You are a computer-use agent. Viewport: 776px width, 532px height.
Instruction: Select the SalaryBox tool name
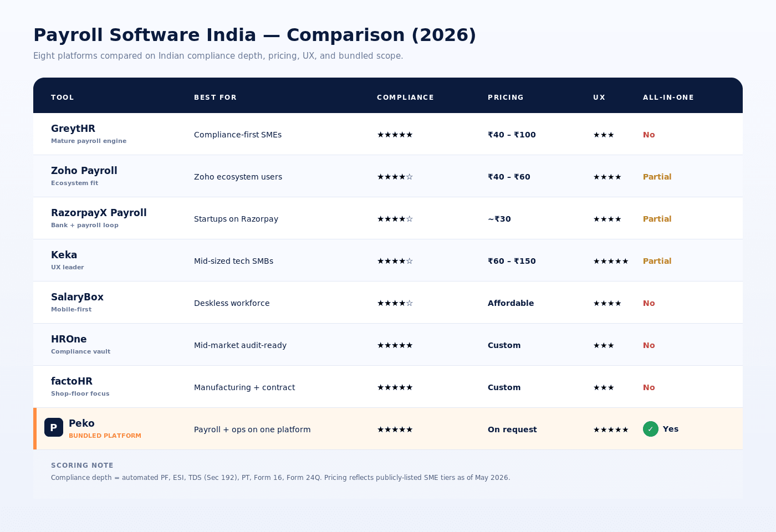(x=77, y=297)
